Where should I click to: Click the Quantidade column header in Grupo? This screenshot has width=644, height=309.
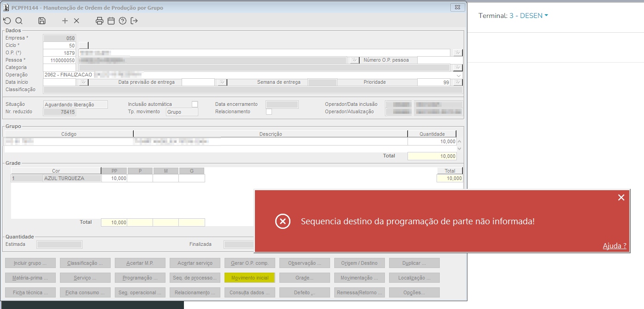(431, 134)
